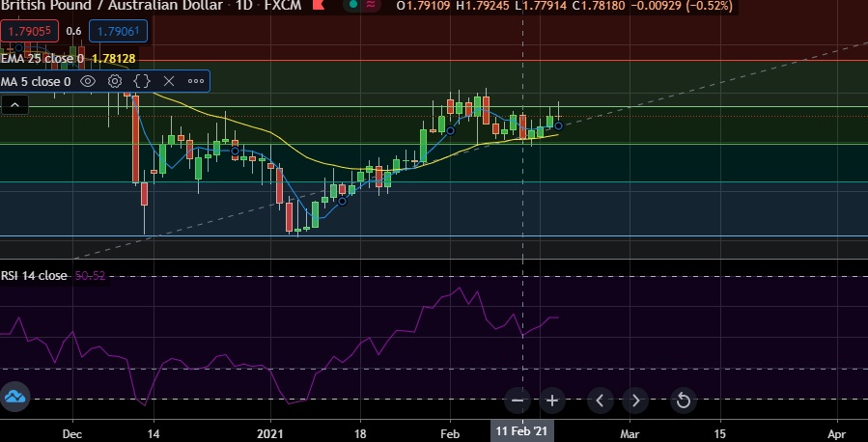Screen dimensions: 868x442
Task: Click the red flag icon in title
Action: (319, 6)
